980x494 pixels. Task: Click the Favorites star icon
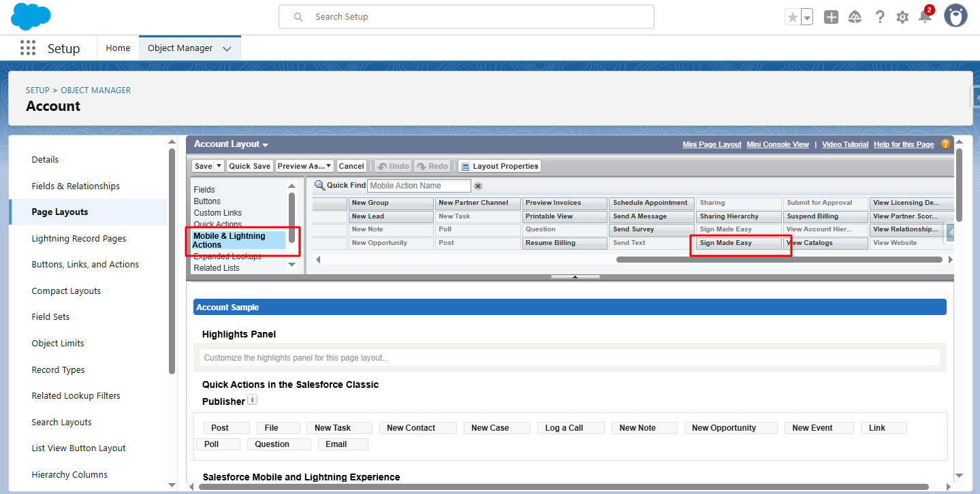792,18
